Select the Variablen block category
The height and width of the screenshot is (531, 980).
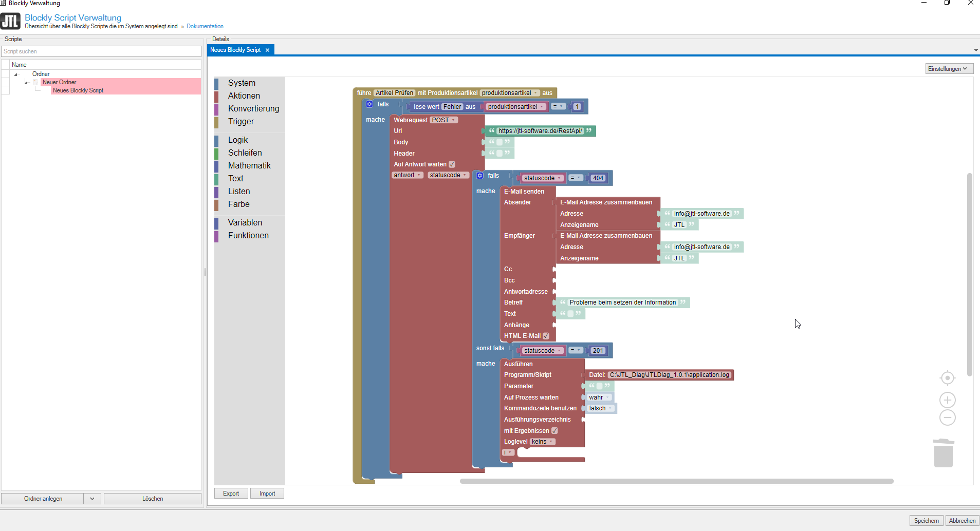[245, 223]
